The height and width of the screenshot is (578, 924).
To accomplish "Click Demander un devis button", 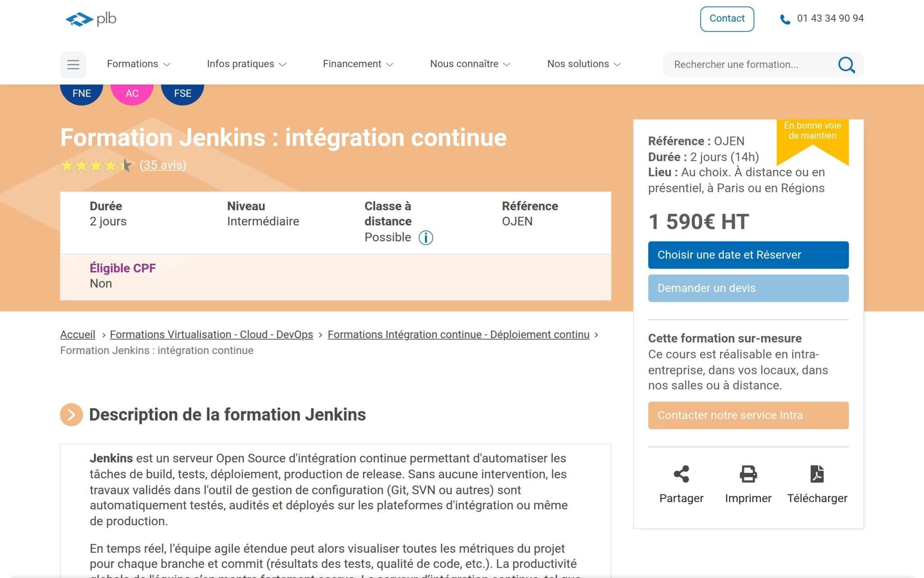I will tap(748, 288).
